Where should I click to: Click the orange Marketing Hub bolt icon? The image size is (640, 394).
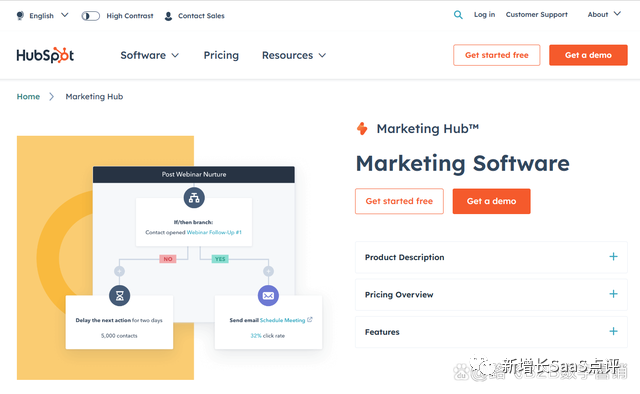tap(362, 129)
